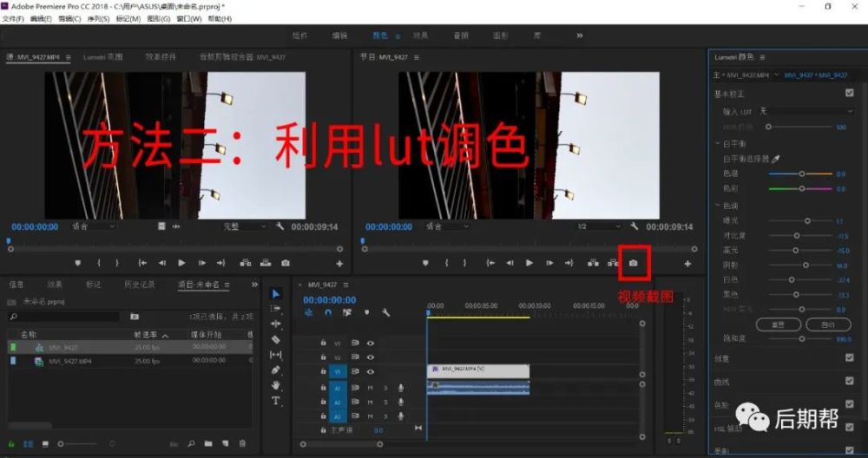
Task: Uncheck the Basic Correction checkbox in Lumetri
Action: 849,94
